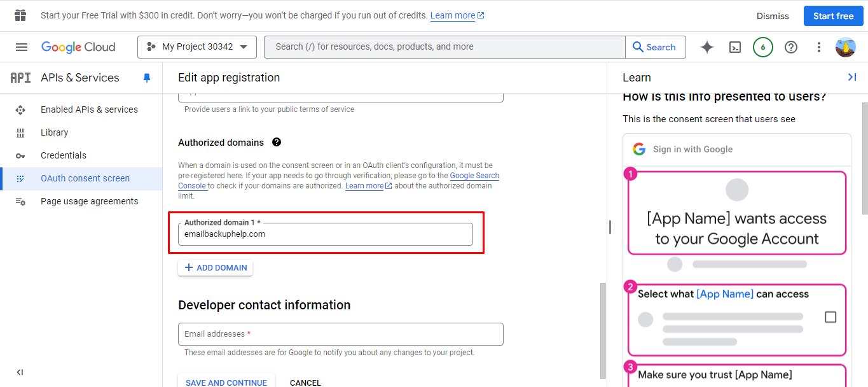Click Authorized domains help tooltip icon
Screen dimensions: 868x387
click(x=277, y=143)
